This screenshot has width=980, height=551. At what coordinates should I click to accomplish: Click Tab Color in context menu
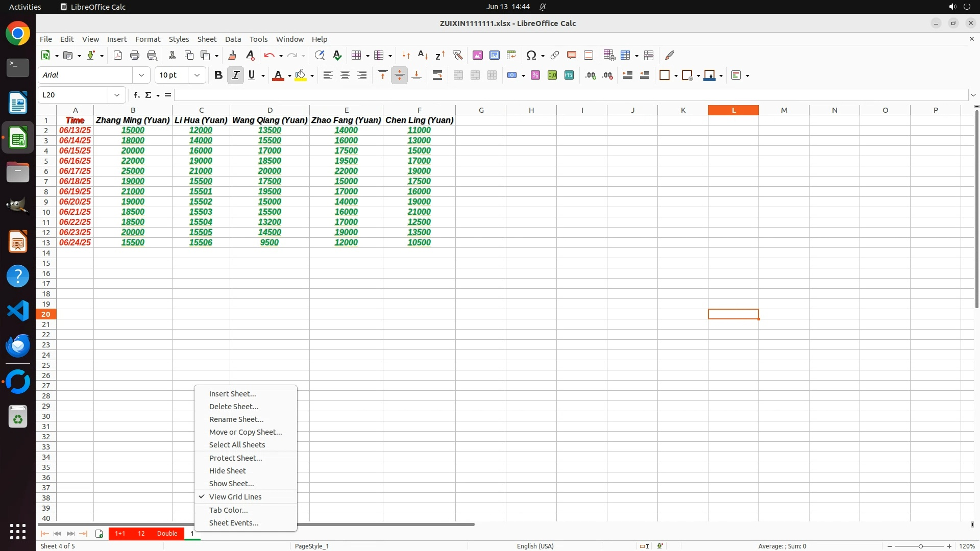coord(228,510)
